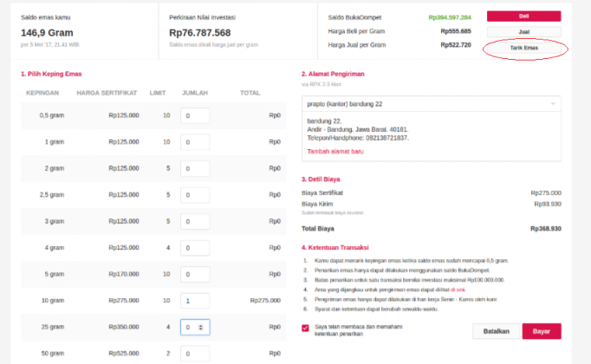Click the 50 gram quantity field

(194, 354)
